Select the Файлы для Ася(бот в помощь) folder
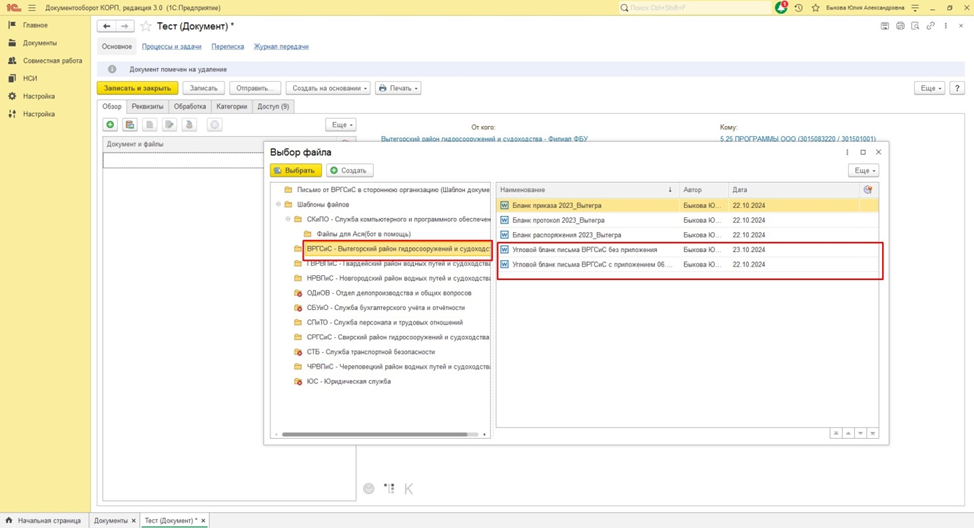The width and height of the screenshot is (974, 528). [x=363, y=234]
